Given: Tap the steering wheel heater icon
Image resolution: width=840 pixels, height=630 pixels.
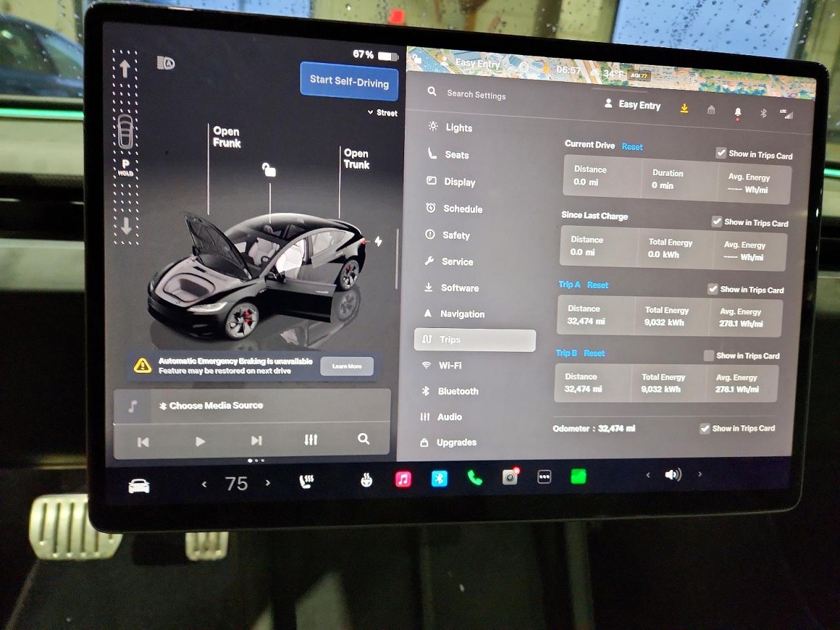Looking at the screenshot, I should coord(367,480).
